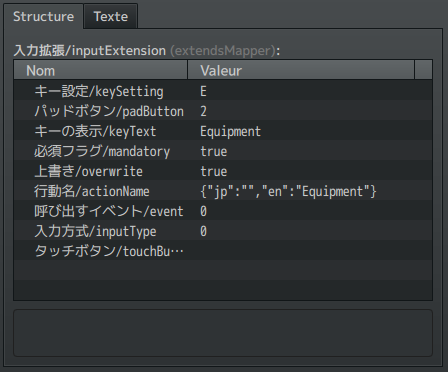Select the 上書き/overwrite parameter name
Screen dimensions: 448x372
tap(88, 171)
